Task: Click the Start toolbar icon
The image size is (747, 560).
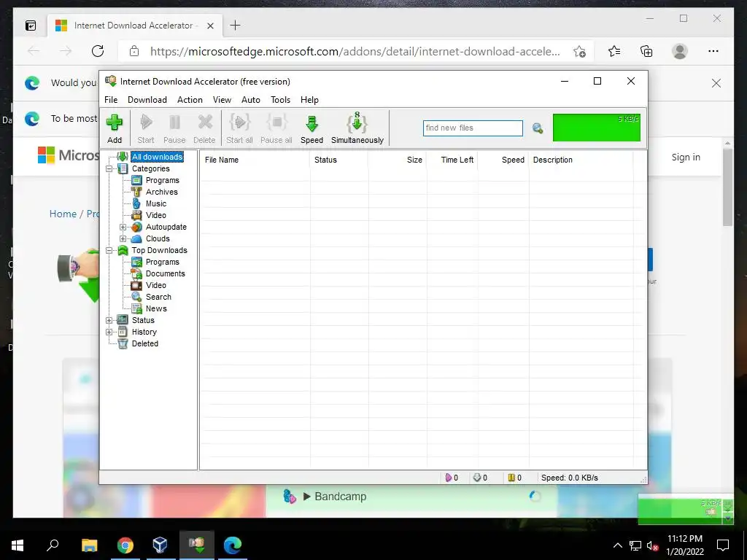Action: point(146,128)
